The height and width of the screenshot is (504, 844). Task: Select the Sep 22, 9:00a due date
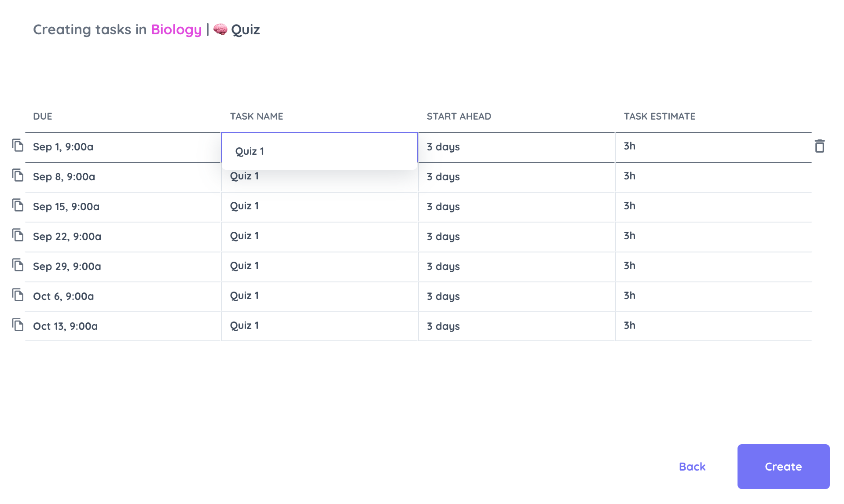click(x=123, y=237)
